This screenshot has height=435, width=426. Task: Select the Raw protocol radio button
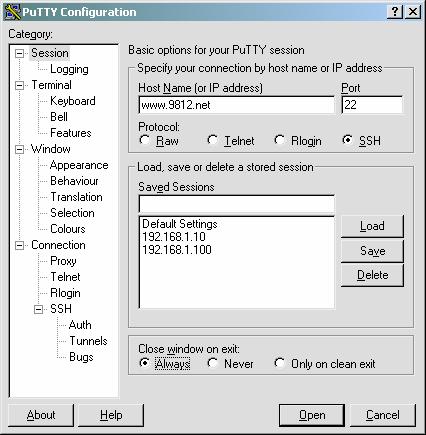(x=145, y=140)
